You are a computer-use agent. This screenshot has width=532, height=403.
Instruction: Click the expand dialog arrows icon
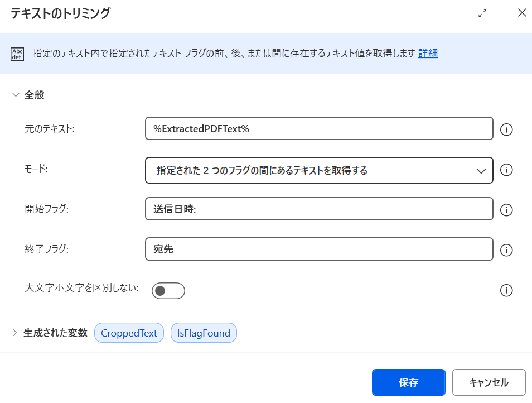(x=482, y=13)
